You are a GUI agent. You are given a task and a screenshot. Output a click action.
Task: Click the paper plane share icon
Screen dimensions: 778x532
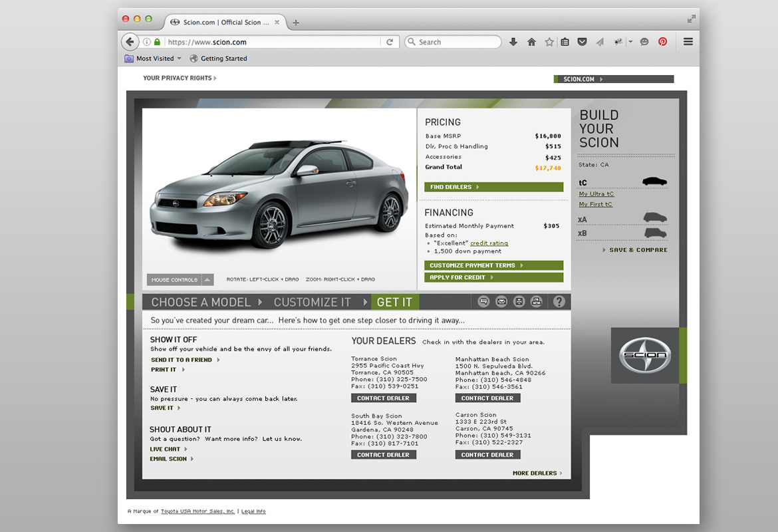pyautogui.click(x=600, y=42)
